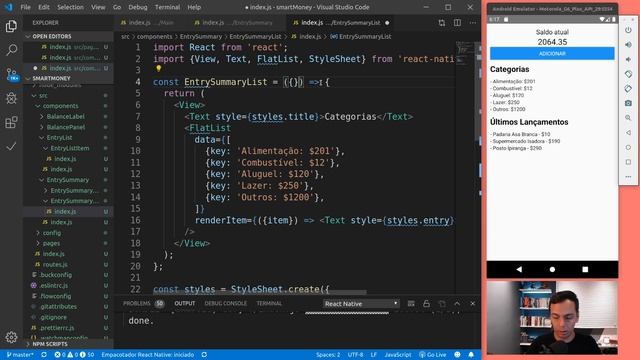Viewport: 640px width, 360px height.
Task: Switch to the Debug Console tab
Action: (x=225, y=304)
